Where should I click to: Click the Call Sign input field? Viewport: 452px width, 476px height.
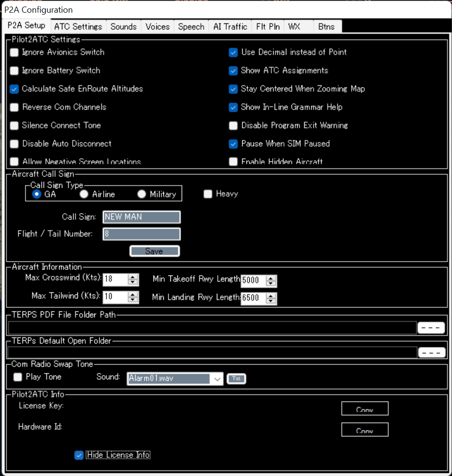[142, 217]
